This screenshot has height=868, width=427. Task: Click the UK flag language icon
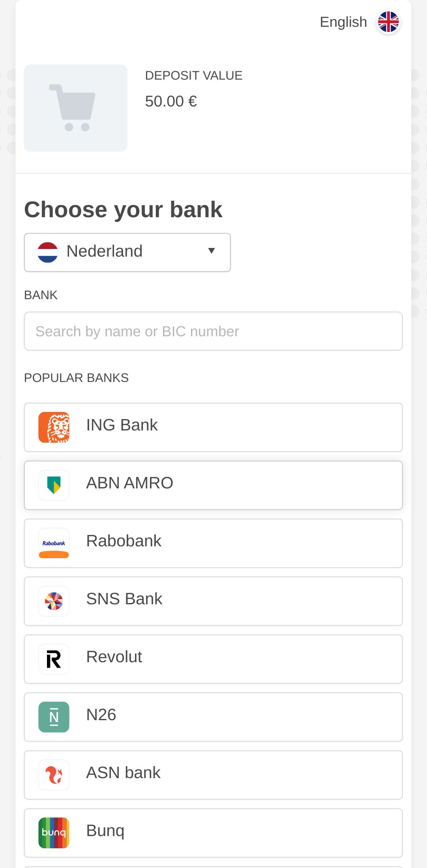(x=388, y=22)
